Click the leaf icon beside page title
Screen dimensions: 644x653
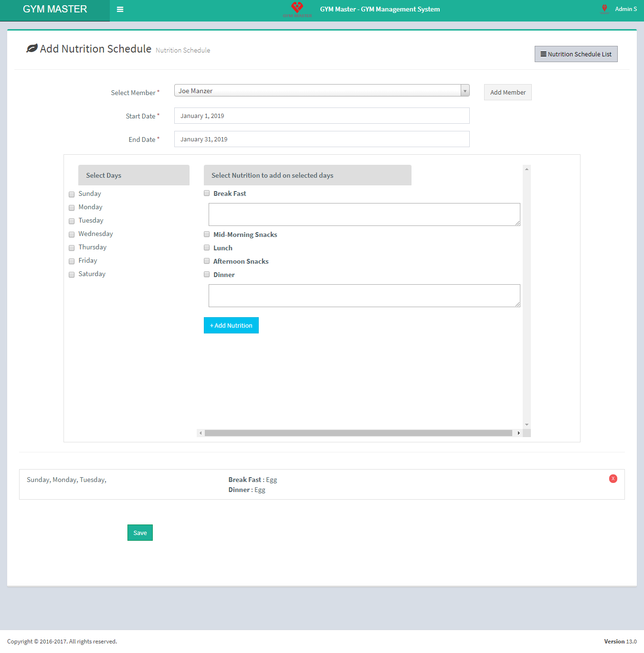pos(32,49)
